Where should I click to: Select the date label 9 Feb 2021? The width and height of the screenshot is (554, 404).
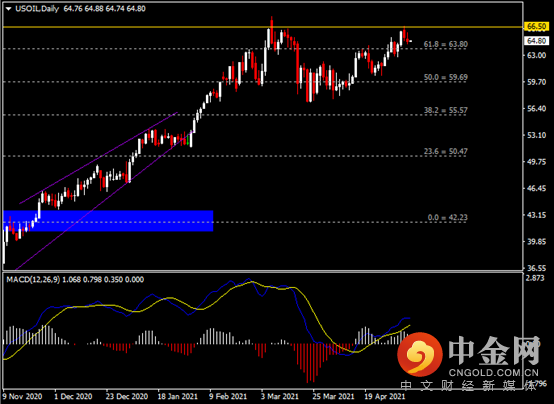click(228, 396)
